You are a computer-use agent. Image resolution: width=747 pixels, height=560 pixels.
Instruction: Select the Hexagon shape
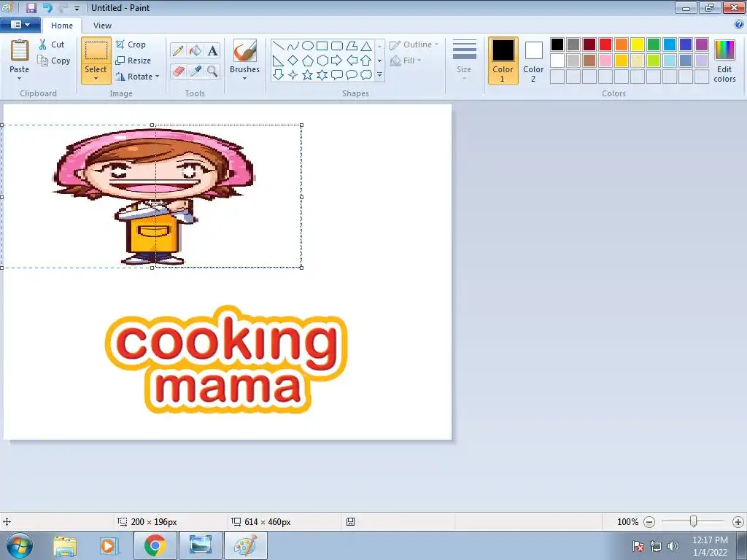point(322,61)
